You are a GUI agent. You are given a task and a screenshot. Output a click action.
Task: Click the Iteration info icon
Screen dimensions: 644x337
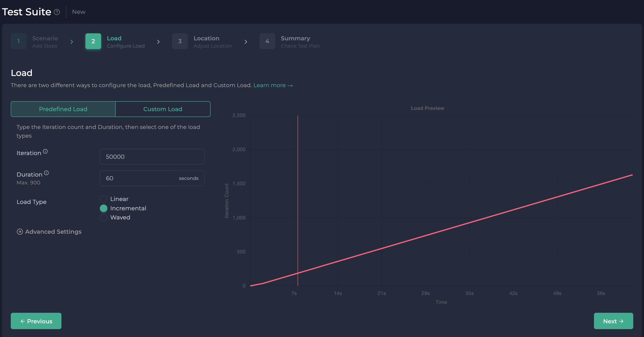45,151
